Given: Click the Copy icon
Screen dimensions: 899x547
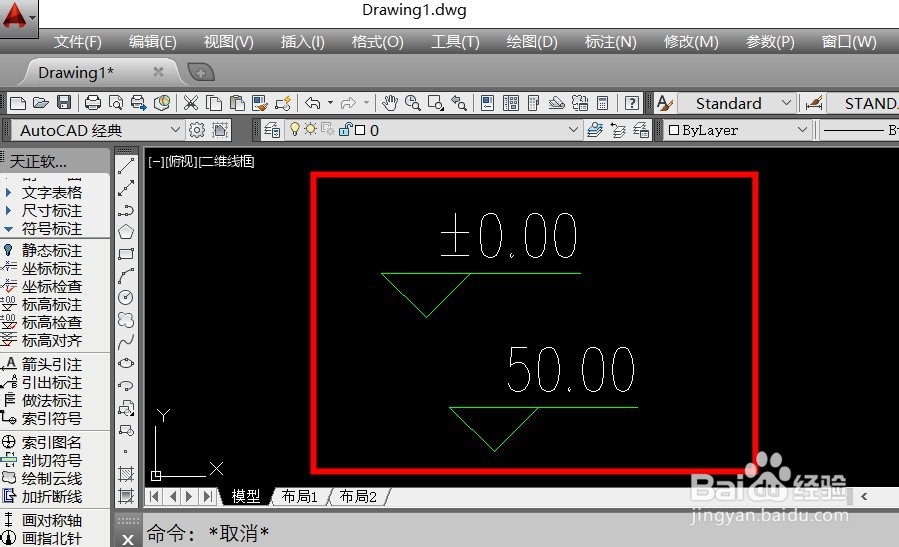Looking at the screenshot, I should [x=213, y=103].
